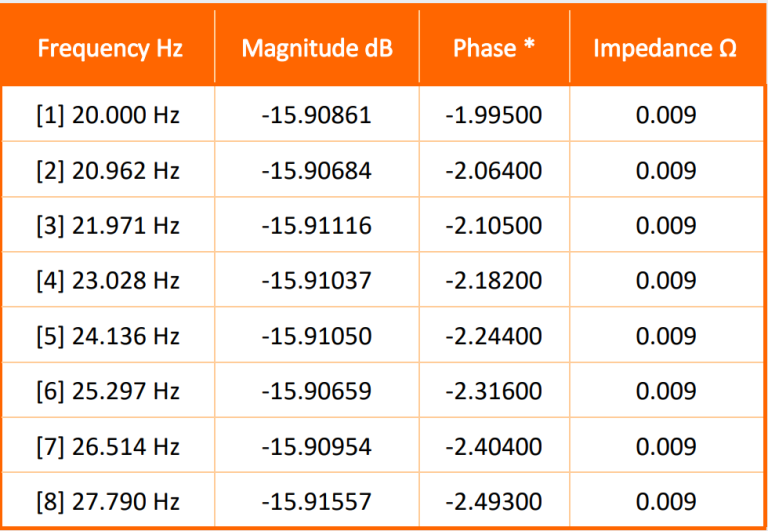This screenshot has width=768, height=531.
Task: Select the 23.028 Hz frequency cell
Action: [108, 281]
